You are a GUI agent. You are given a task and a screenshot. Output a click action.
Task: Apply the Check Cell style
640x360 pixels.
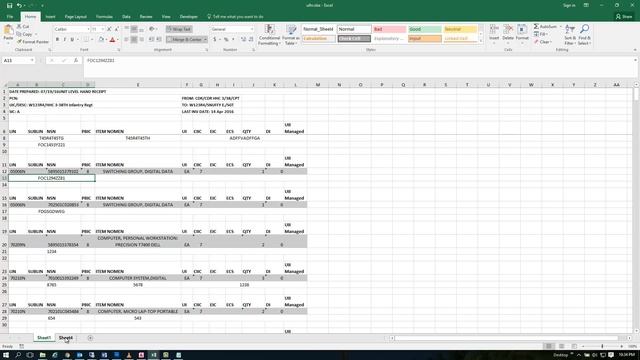[x=354, y=39]
